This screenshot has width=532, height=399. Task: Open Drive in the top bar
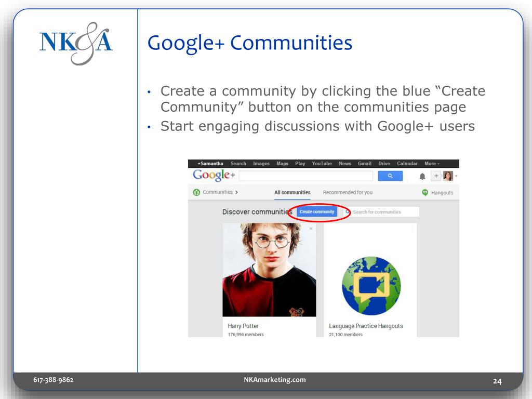[384, 164]
